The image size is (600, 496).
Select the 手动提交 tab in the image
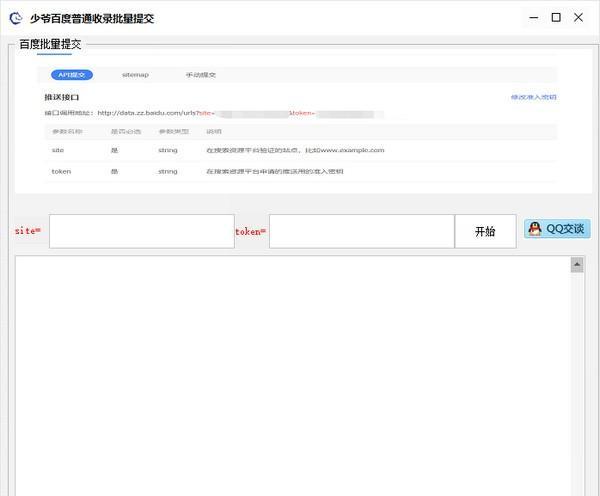pos(201,75)
